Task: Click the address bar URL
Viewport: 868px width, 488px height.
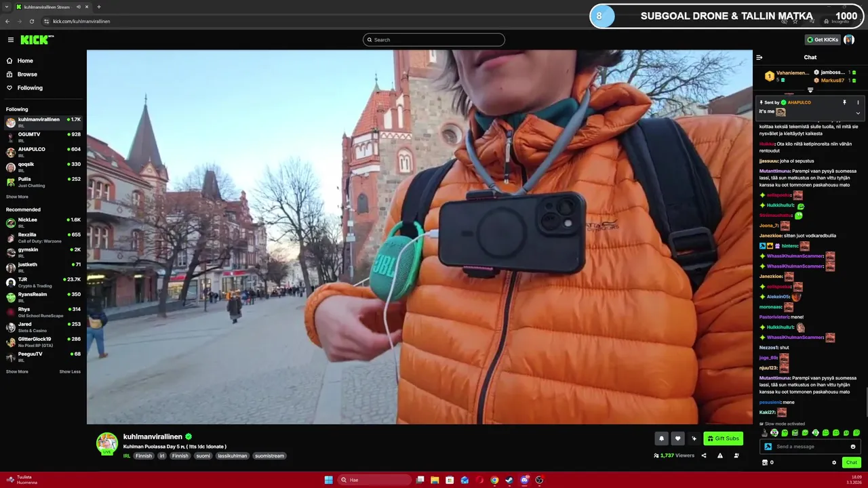Action: coord(81,21)
